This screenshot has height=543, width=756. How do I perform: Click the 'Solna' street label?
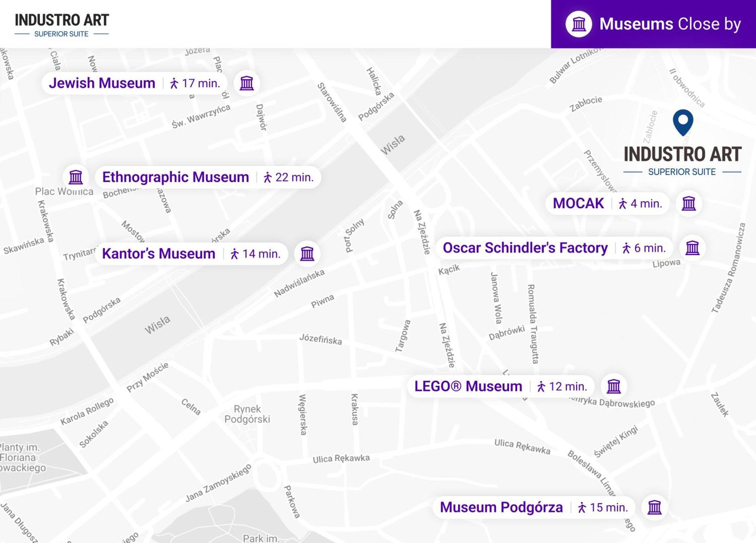click(395, 209)
